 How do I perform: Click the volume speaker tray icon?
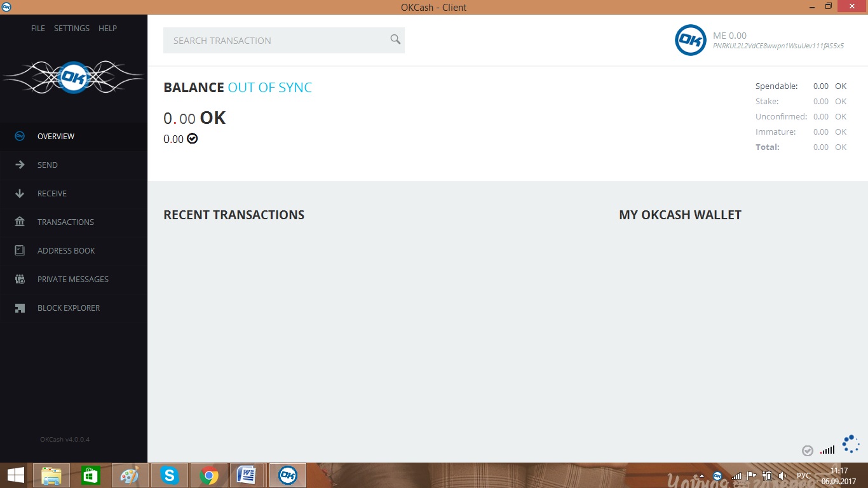coord(783,475)
